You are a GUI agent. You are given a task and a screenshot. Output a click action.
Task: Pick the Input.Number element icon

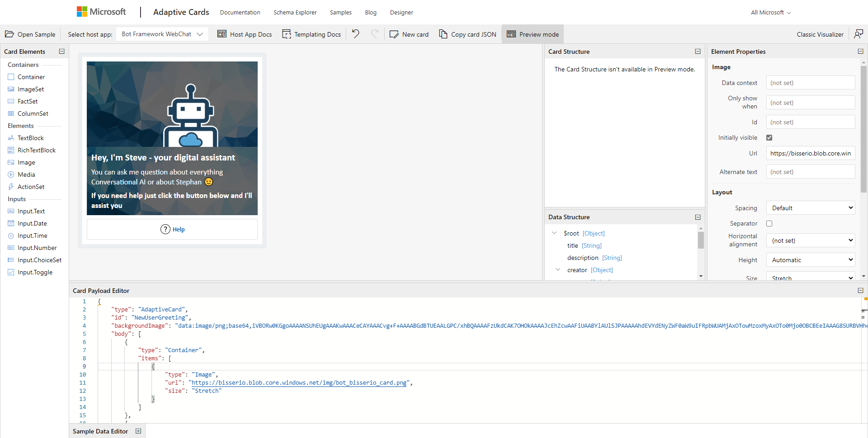click(11, 248)
